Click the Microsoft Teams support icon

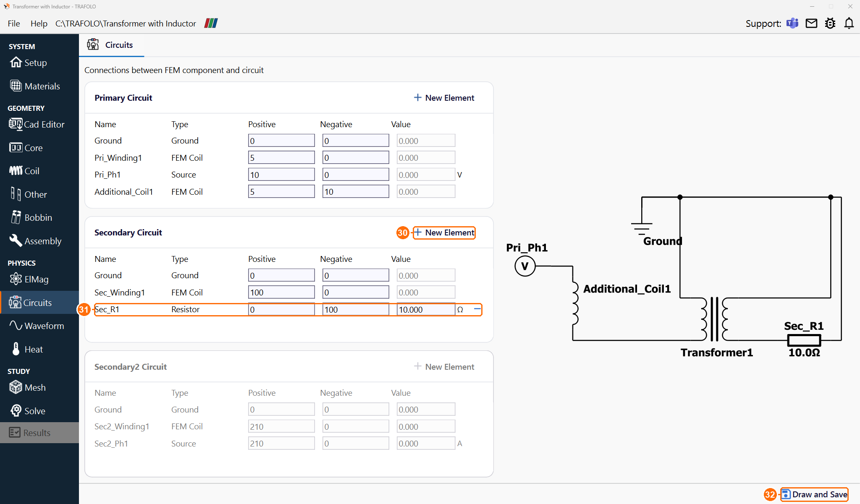(792, 23)
